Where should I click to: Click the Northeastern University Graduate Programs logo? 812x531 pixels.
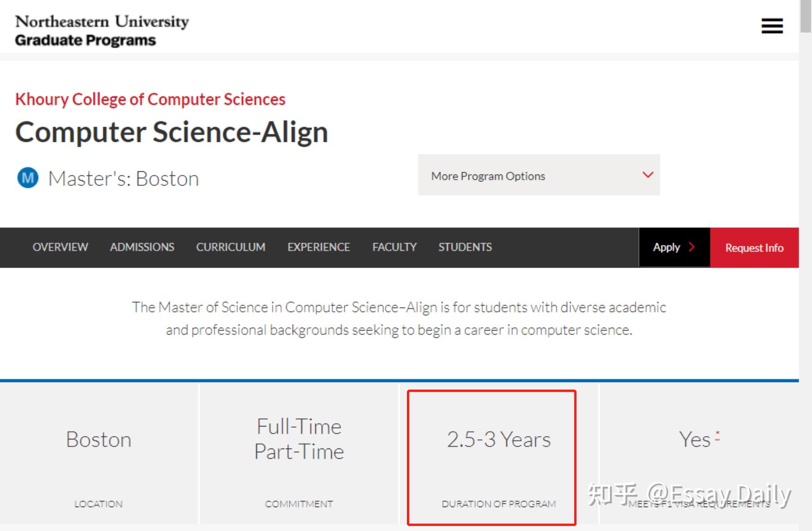pos(102,30)
